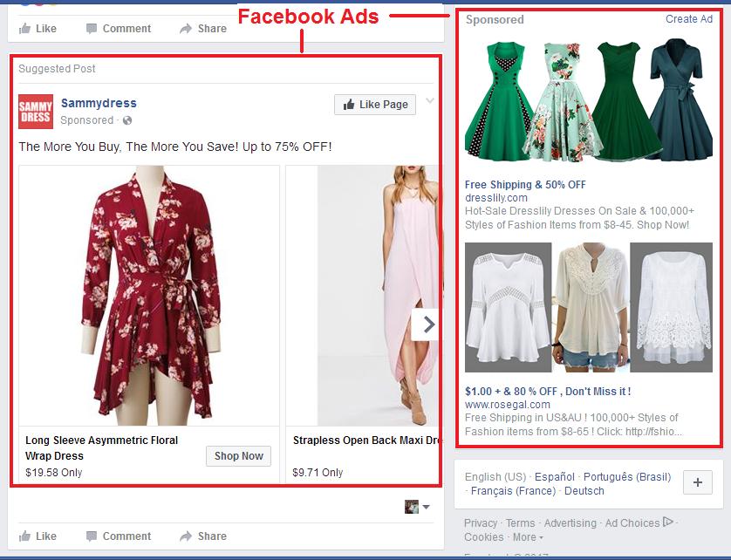Switch language to Deutsch
Viewport: 731px width, 560px height.
click(584, 491)
